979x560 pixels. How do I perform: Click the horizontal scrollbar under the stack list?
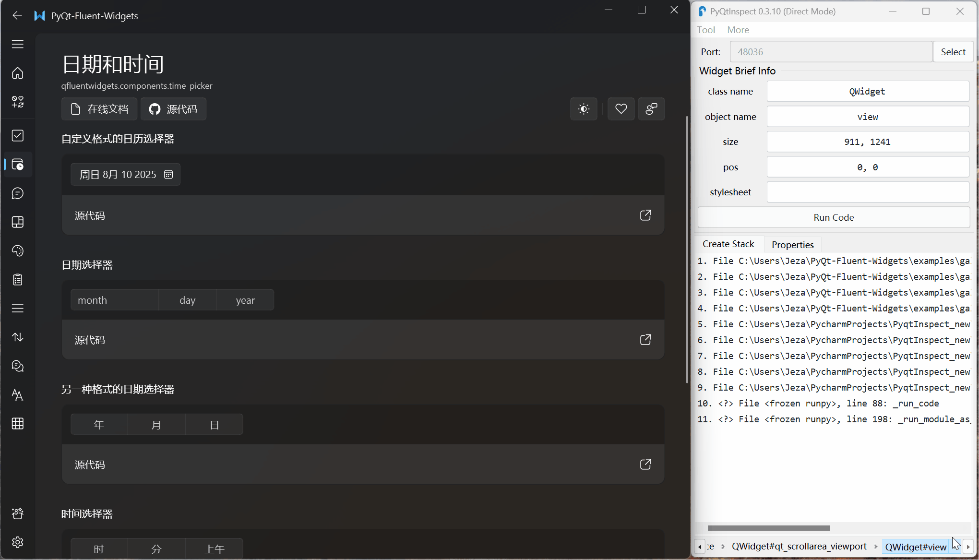(768, 528)
